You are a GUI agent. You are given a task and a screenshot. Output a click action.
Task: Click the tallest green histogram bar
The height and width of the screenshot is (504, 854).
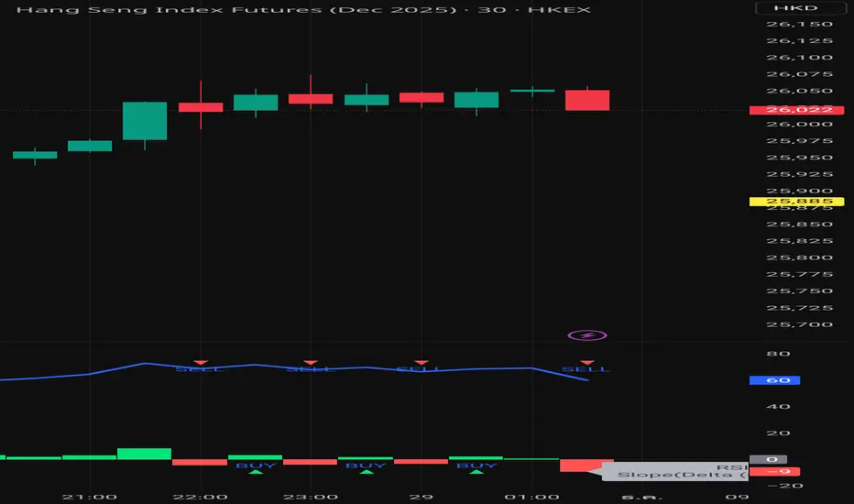[145, 454]
